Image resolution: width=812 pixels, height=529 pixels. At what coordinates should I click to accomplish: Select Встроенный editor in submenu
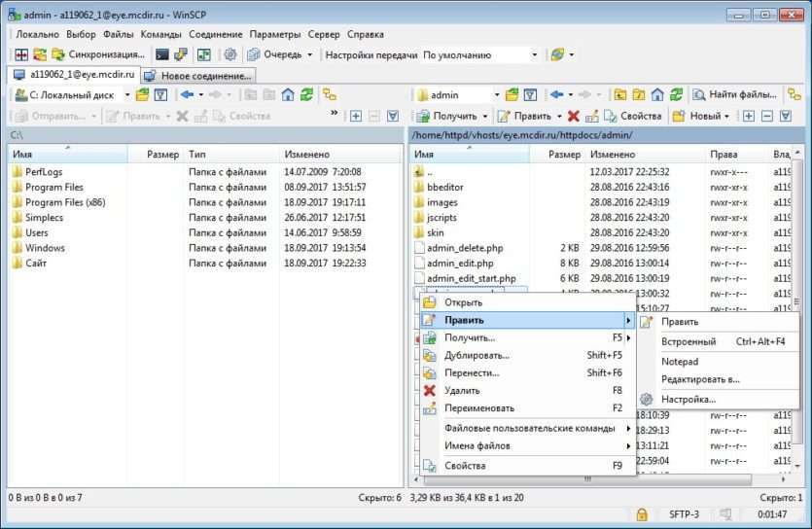click(719, 341)
